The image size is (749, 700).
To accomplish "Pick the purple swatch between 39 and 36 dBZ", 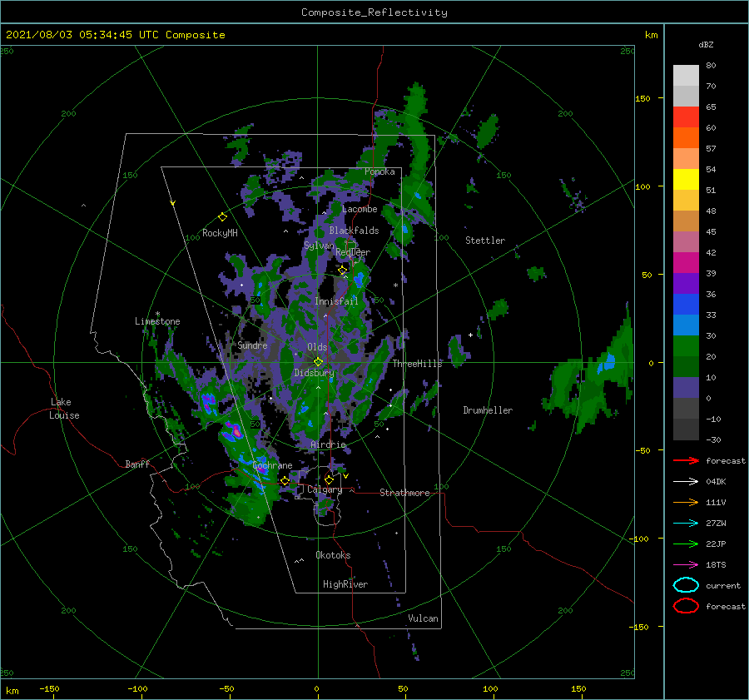I will coord(686,283).
